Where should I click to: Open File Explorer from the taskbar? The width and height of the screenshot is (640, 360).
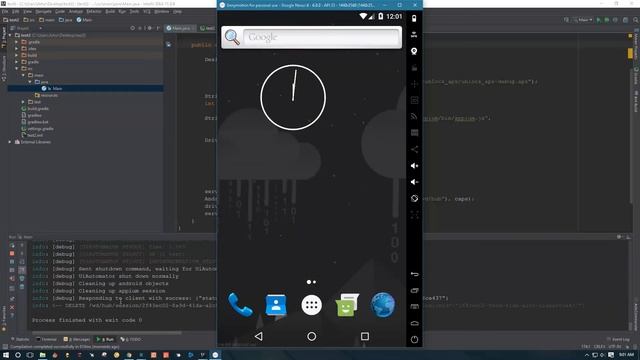(42, 355)
